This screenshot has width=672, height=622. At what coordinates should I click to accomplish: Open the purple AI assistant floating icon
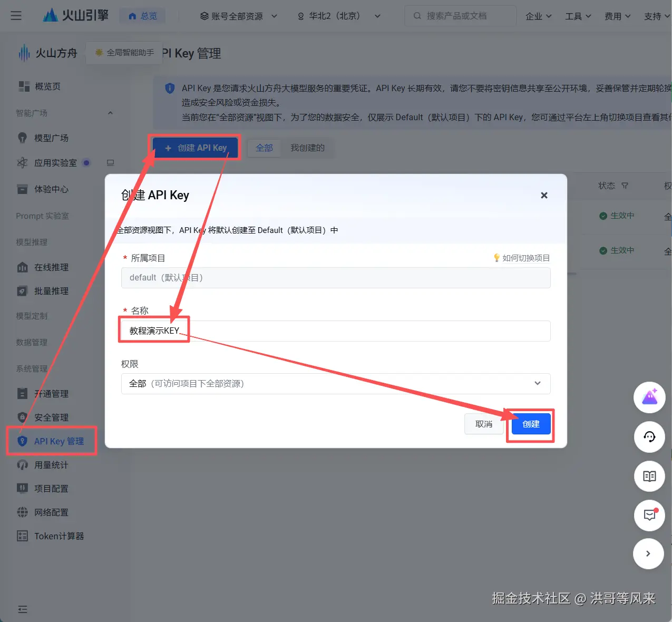(649, 397)
